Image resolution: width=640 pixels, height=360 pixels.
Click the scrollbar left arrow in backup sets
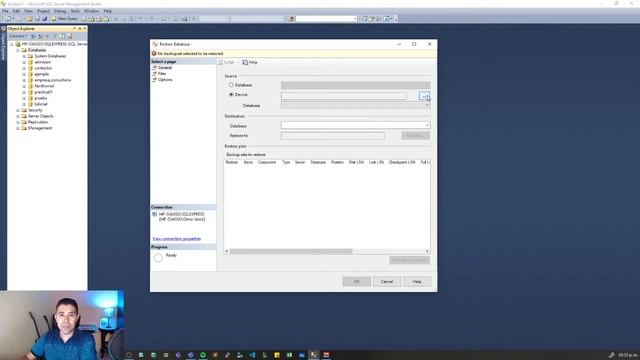point(227,251)
